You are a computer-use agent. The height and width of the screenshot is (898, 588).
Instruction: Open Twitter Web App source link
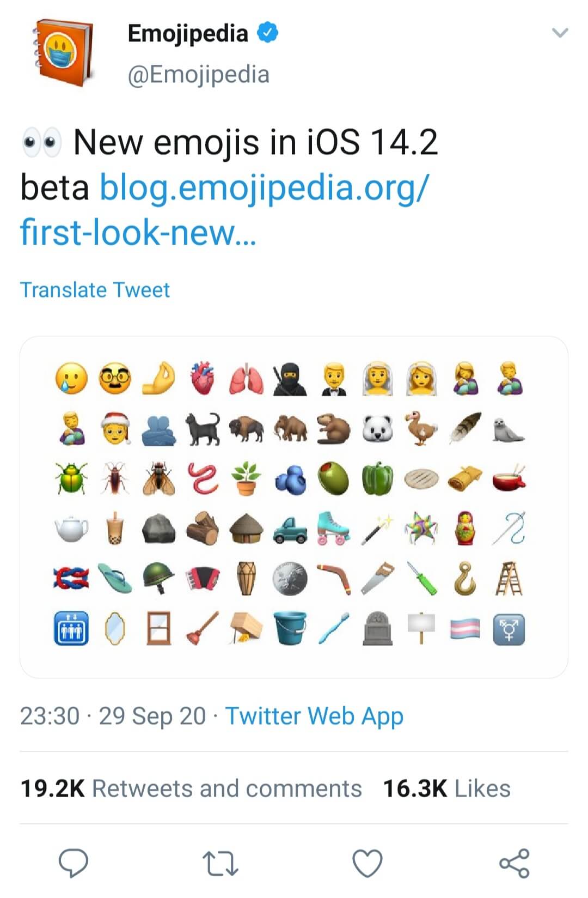click(x=314, y=715)
